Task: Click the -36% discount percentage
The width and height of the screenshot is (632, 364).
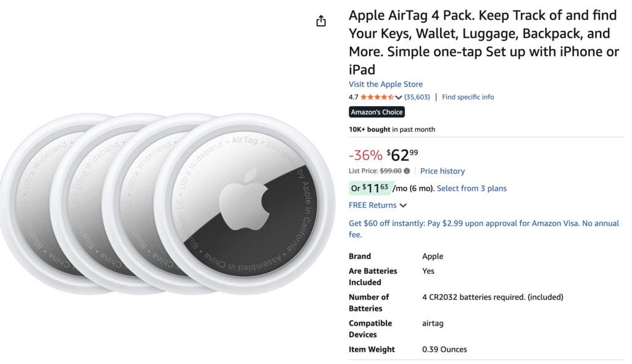Action: 365,155
